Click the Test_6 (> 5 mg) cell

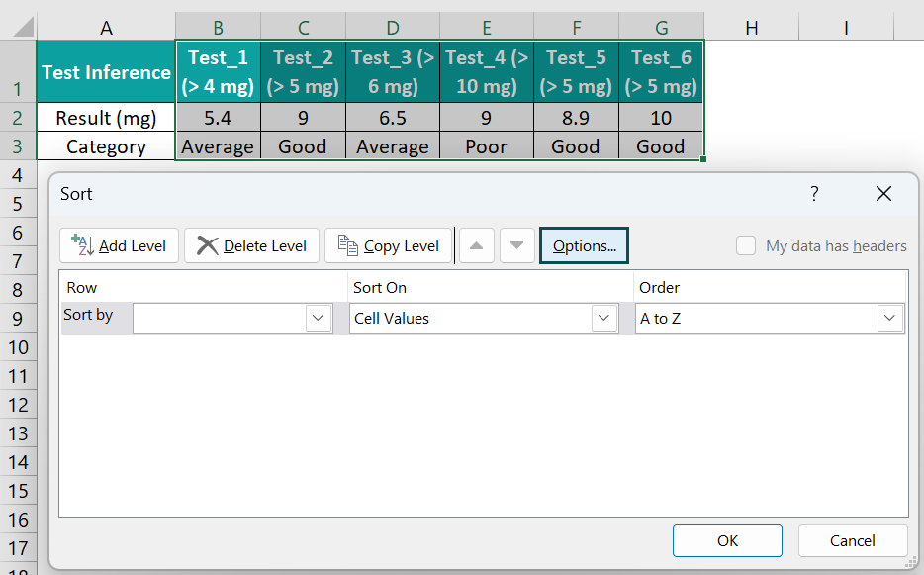(x=661, y=72)
